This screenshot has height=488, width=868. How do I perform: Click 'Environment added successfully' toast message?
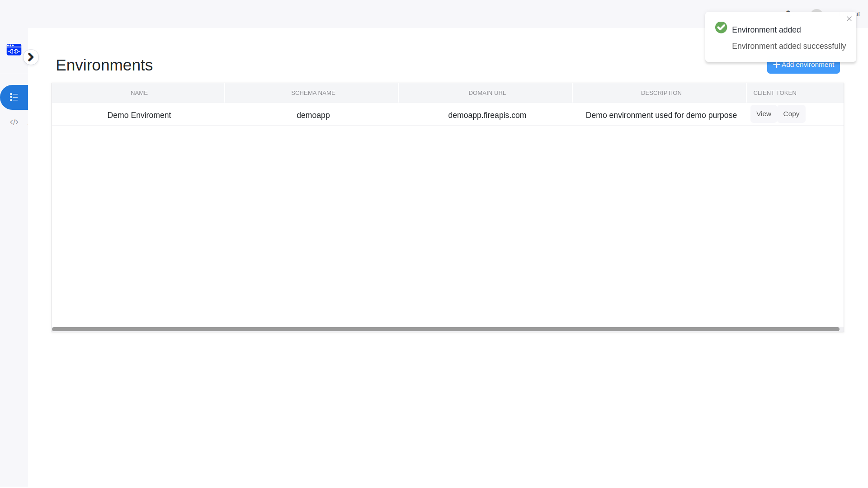(789, 46)
